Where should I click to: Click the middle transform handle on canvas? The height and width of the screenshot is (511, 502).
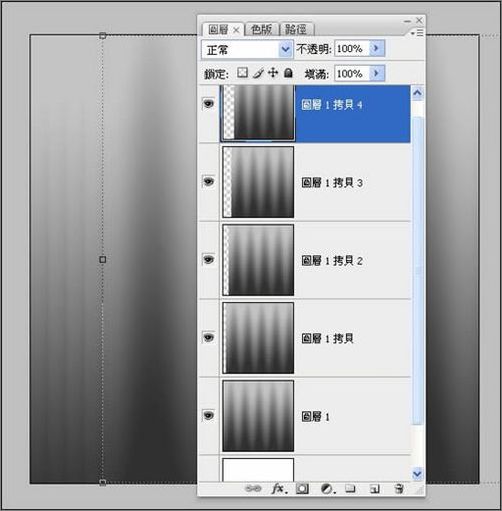point(103,259)
